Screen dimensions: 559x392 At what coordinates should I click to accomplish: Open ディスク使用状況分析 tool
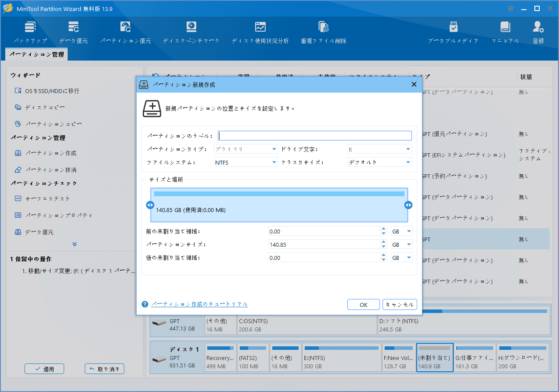tap(260, 32)
